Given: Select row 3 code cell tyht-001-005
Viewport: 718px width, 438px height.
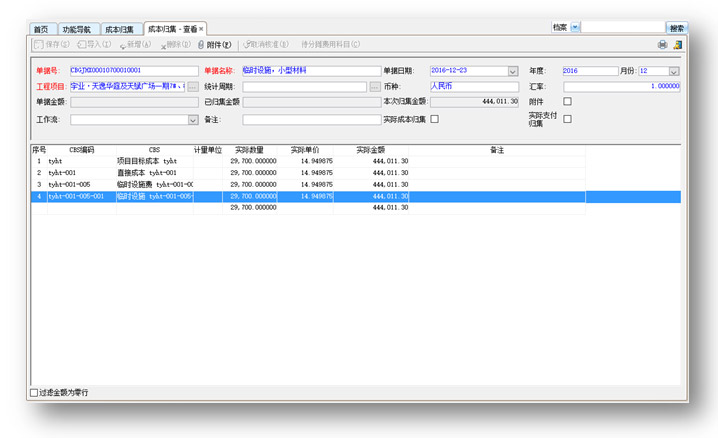Looking at the screenshot, I should pyautogui.click(x=82, y=184).
